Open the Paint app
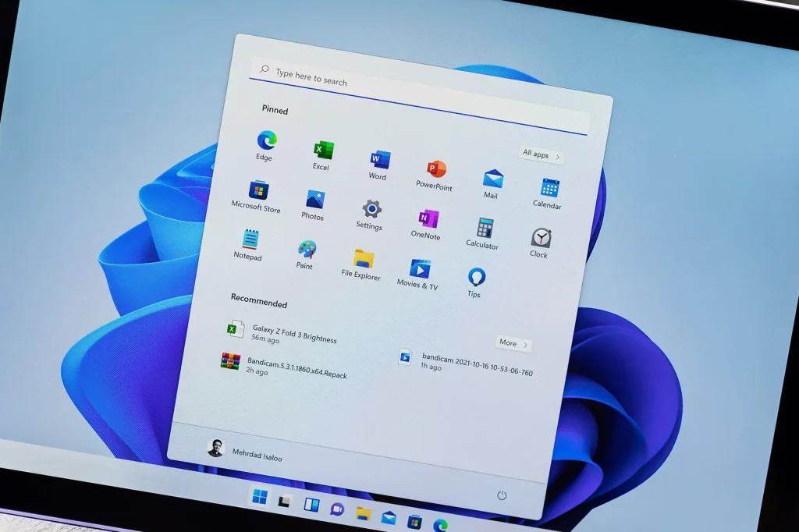Screen dimensions: 799x532 pyautogui.click(x=306, y=255)
